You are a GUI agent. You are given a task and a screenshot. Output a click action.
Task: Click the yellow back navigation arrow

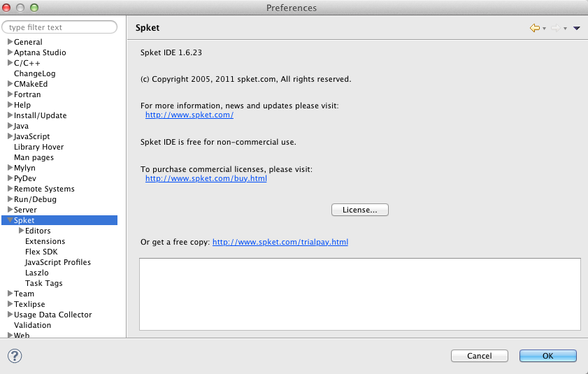(x=534, y=28)
